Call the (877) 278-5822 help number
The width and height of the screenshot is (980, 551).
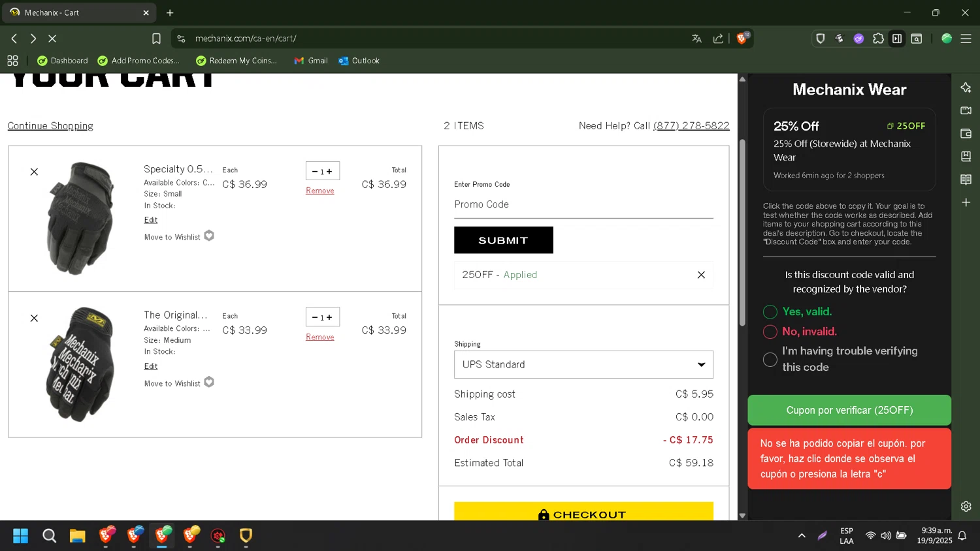(x=691, y=126)
